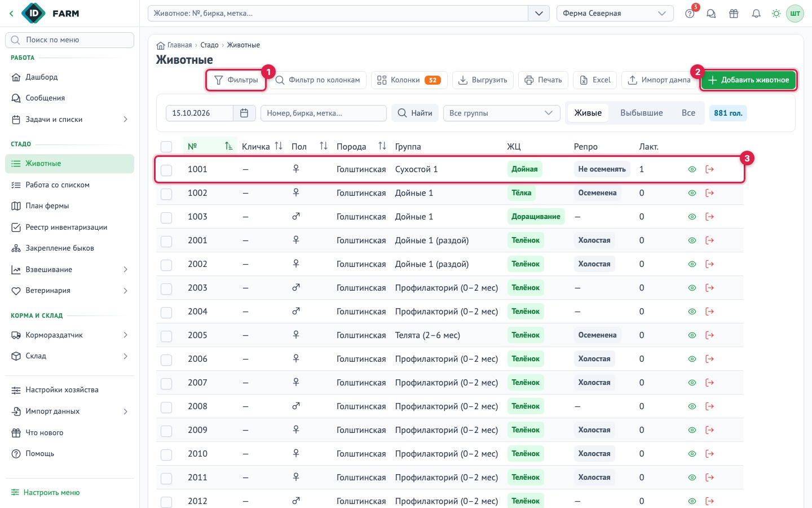Sort by Пол column arrows

(x=324, y=146)
